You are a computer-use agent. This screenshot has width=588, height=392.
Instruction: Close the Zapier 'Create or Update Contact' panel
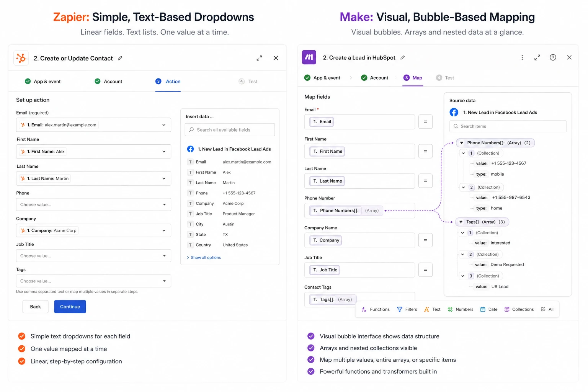[276, 58]
